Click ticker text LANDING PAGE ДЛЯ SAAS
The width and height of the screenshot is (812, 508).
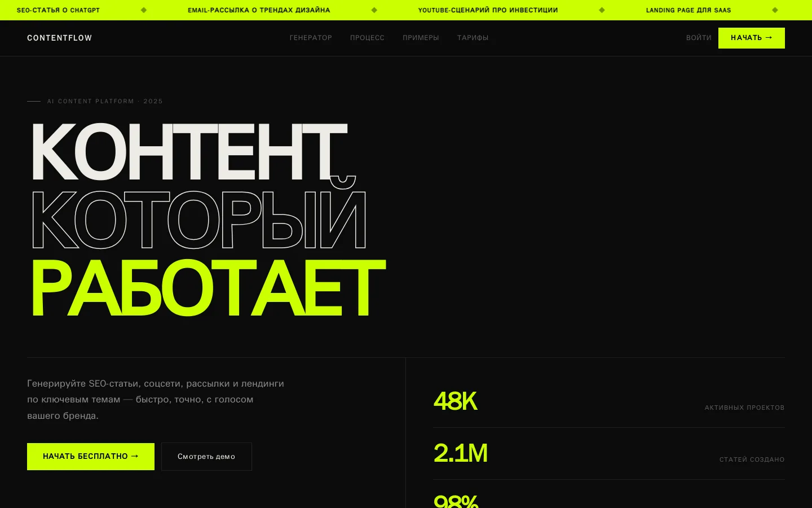pos(689,10)
